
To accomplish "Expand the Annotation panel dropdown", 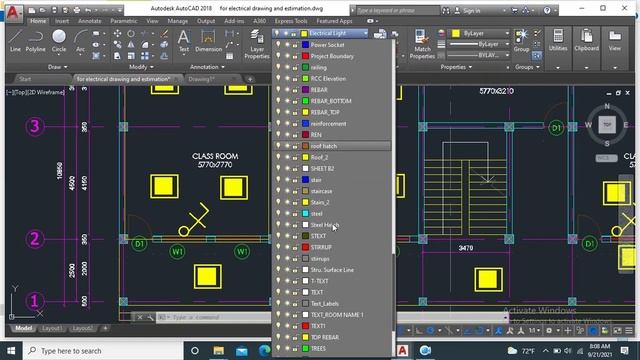I will pos(207,67).
